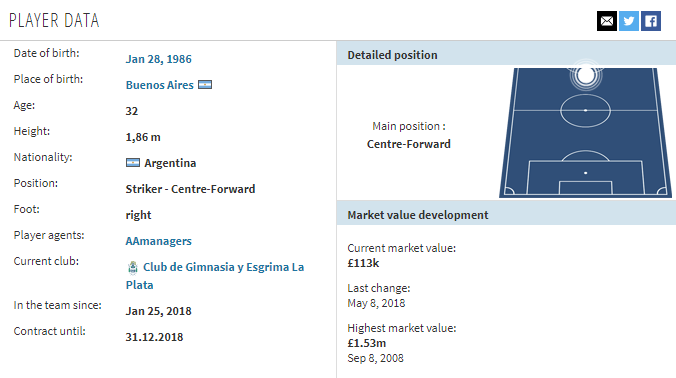Click highest market value £1.53m

(366, 343)
